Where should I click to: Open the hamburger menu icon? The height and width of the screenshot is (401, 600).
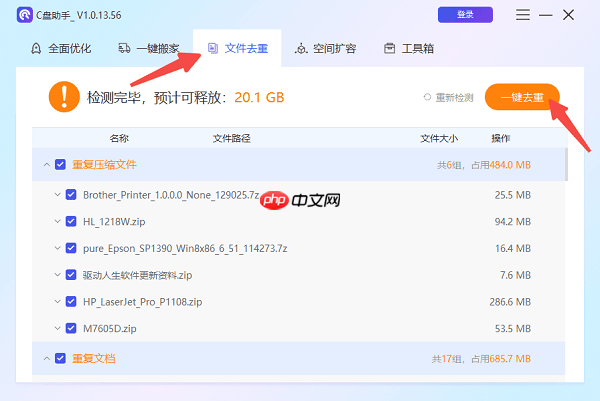point(522,15)
